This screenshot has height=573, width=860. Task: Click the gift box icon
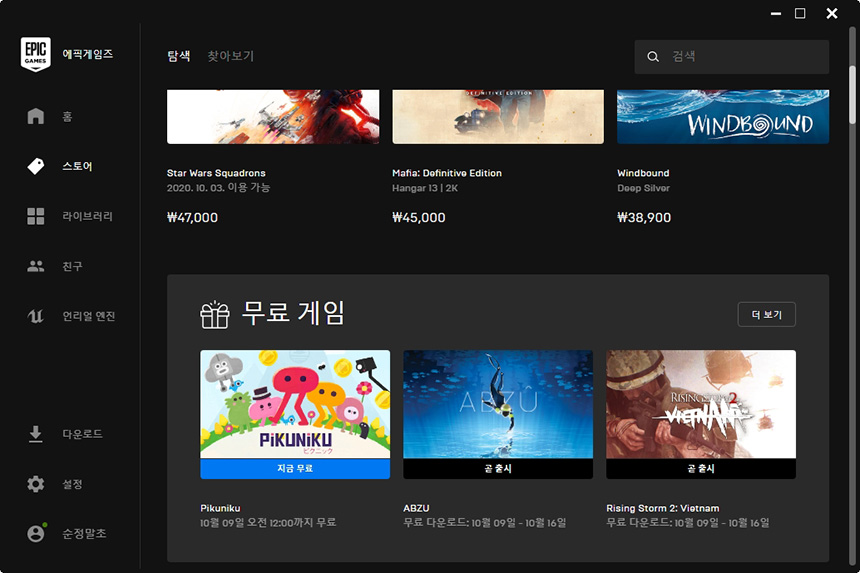click(214, 315)
